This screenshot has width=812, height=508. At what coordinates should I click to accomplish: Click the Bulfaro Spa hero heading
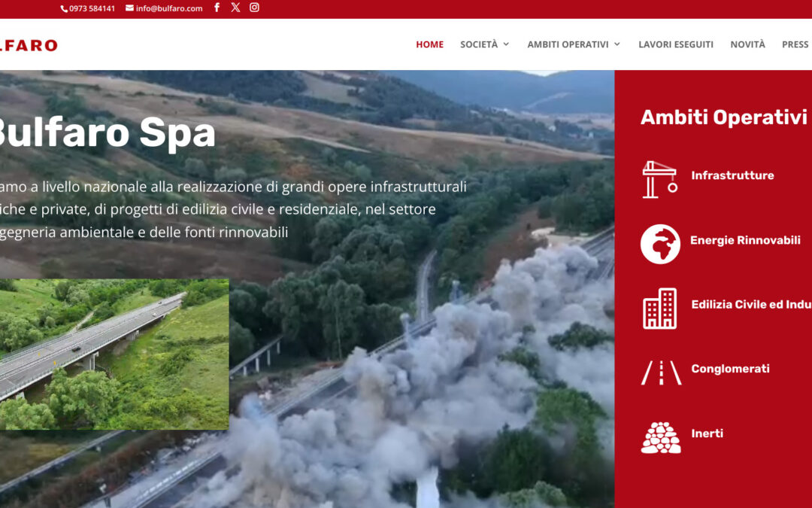tap(107, 133)
